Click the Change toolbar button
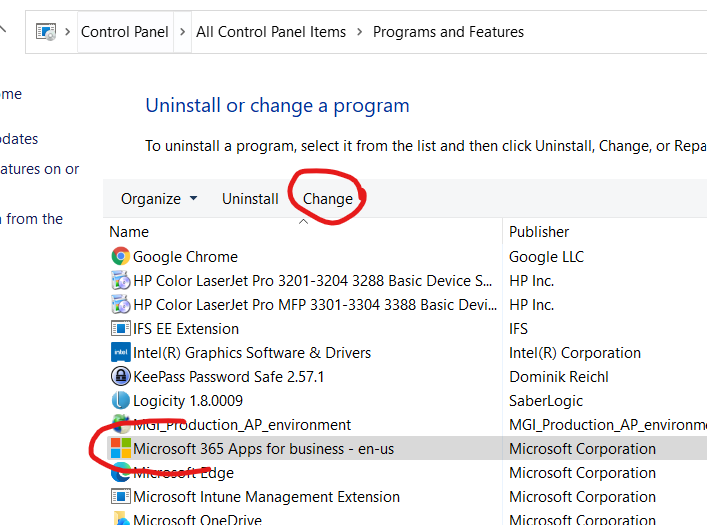This screenshot has width=707, height=525. coord(328,199)
